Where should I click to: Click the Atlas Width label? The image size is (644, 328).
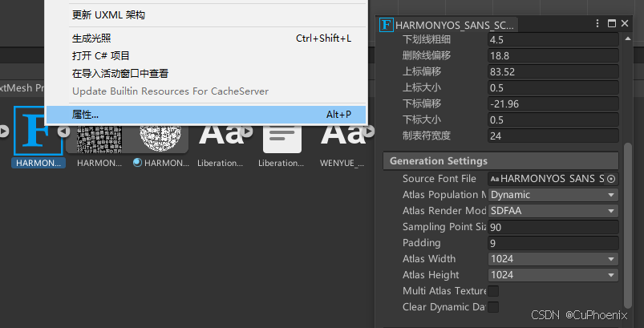[429, 259]
